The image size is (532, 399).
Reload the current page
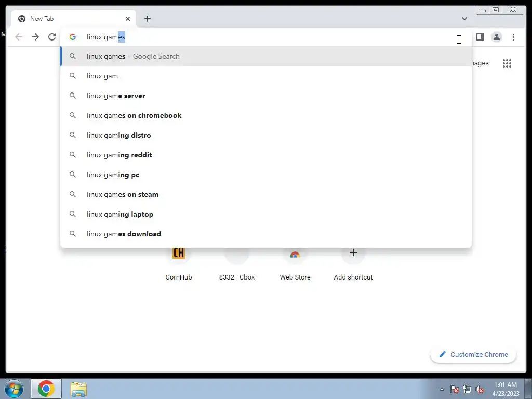(52, 37)
